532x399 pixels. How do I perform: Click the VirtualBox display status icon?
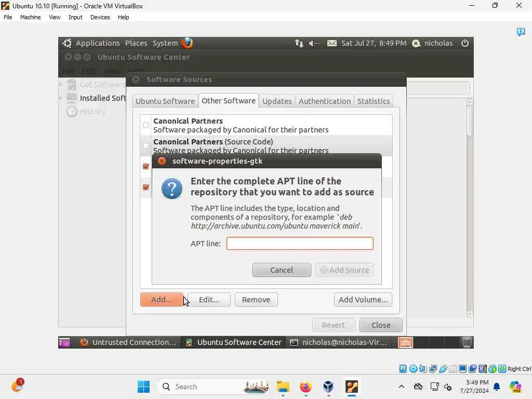(x=462, y=369)
